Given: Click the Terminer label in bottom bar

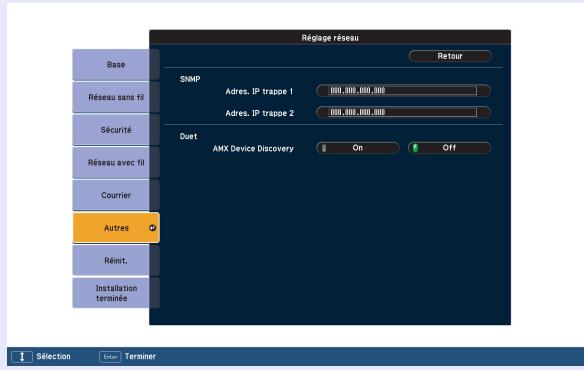Looking at the screenshot, I should click(x=140, y=357).
